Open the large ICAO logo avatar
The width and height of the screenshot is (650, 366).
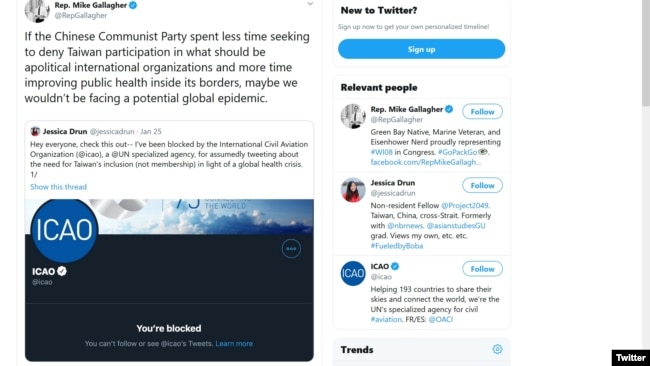click(x=64, y=230)
